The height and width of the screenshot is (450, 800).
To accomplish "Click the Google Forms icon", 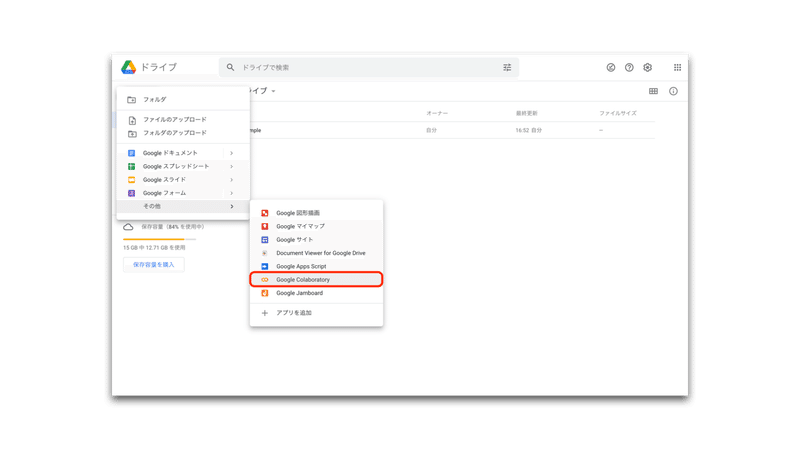I will 132,193.
